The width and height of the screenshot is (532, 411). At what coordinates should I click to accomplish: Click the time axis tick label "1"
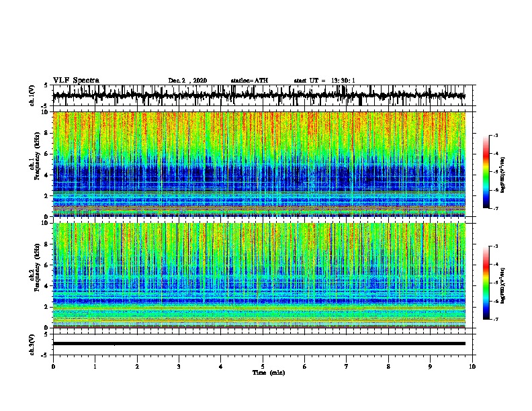tap(95, 367)
